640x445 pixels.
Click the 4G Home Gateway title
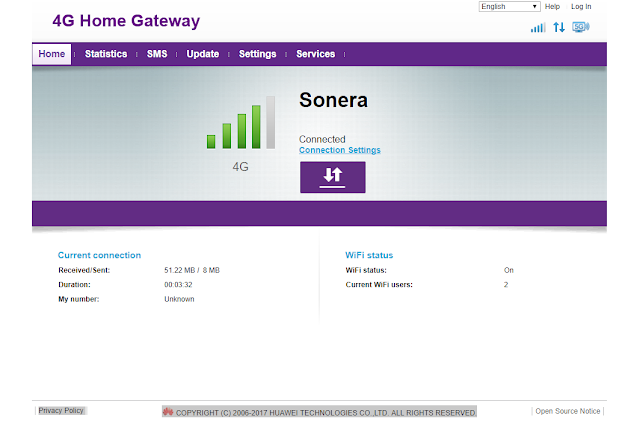tap(126, 21)
